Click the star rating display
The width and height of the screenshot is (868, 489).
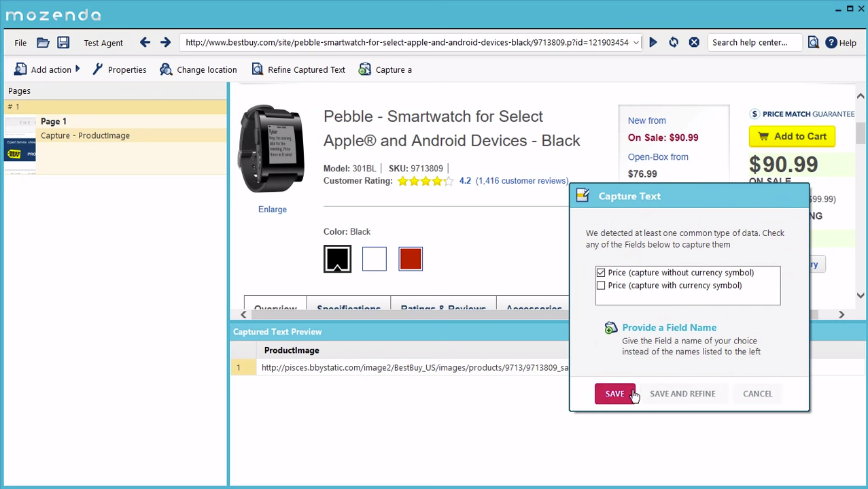(x=426, y=181)
